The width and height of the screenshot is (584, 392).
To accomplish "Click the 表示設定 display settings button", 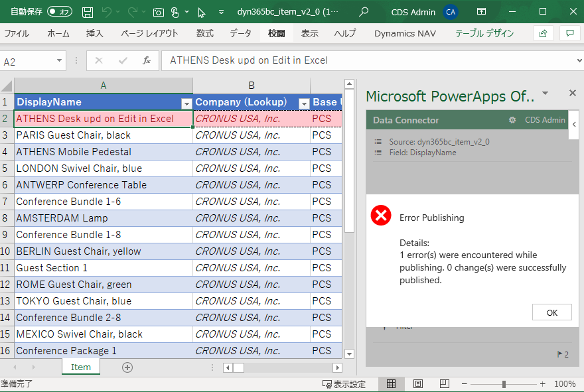I will [344, 384].
